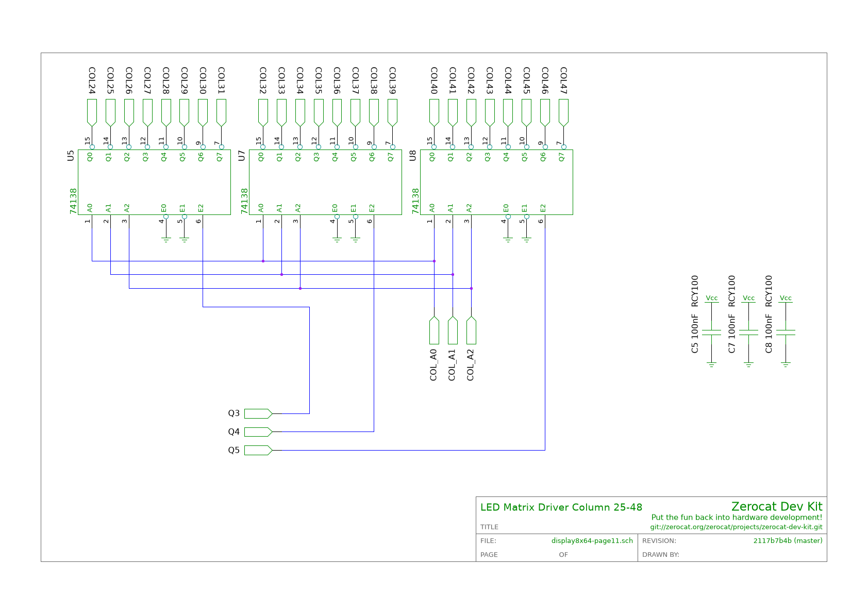Select the 74138 value label of U8
Viewport: 868px width, 614px height.
click(415, 201)
